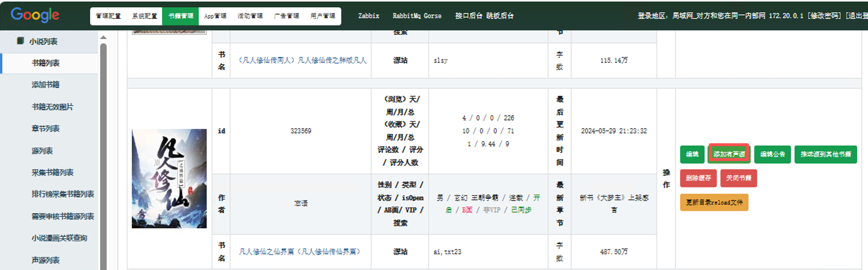Switch to the 系统配置 tab
The image size is (868, 270).
[144, 16]
